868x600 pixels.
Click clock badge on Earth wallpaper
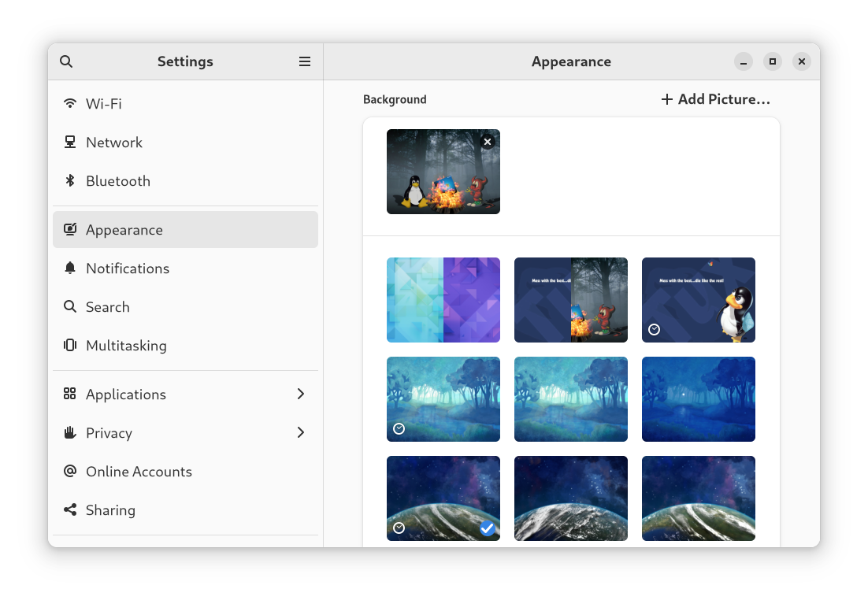(399, 528)
